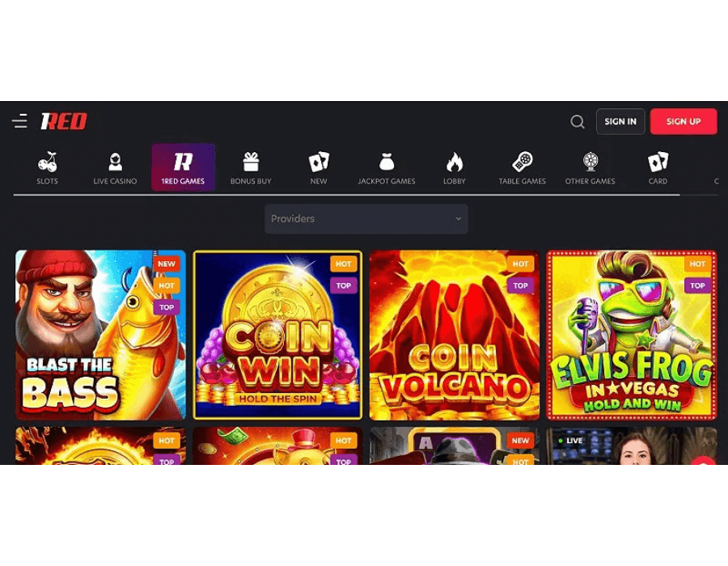Viewport: 728px width, 566px height.
Task: Open the Providers dropdown
Action: coord(366,218)
